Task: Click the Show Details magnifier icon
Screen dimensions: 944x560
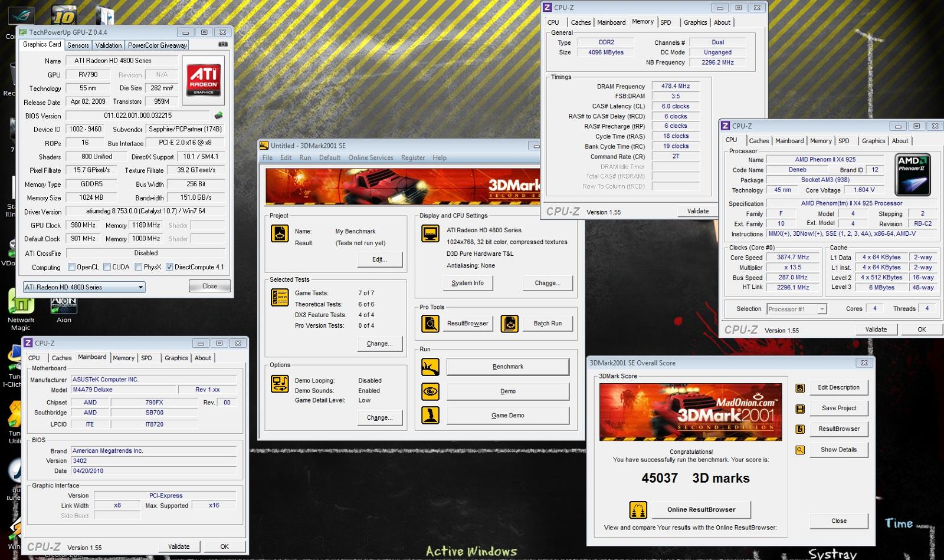Action: coord(800,450)
